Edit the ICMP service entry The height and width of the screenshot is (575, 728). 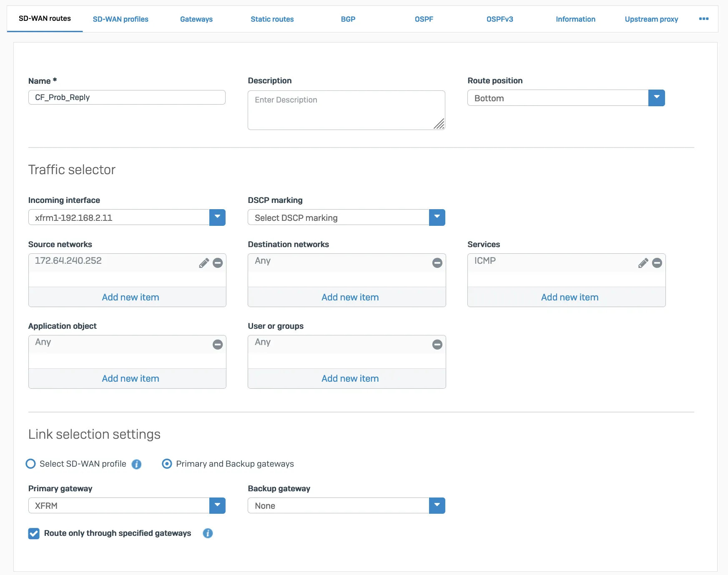643,263
